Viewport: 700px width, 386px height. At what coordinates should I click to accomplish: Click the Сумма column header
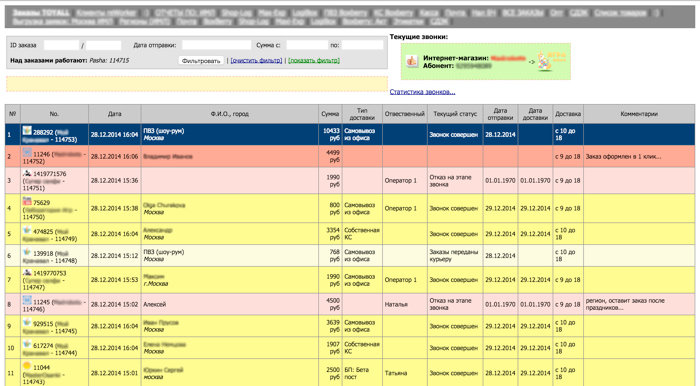tap(330, 114)
